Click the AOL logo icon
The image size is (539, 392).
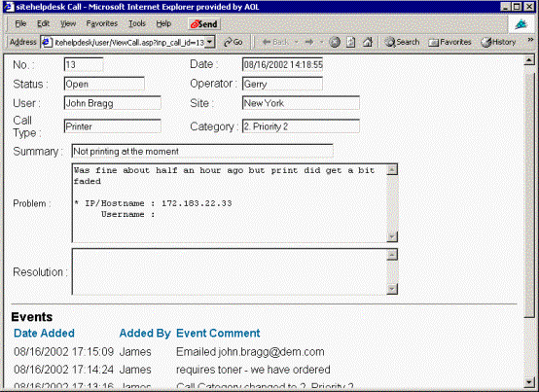pyautogui.click(x=521, y=24)
